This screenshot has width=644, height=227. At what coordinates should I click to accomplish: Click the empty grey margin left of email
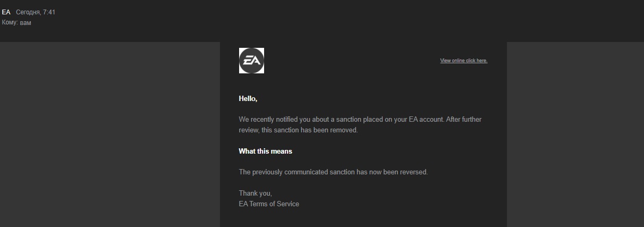coord(106,133)
